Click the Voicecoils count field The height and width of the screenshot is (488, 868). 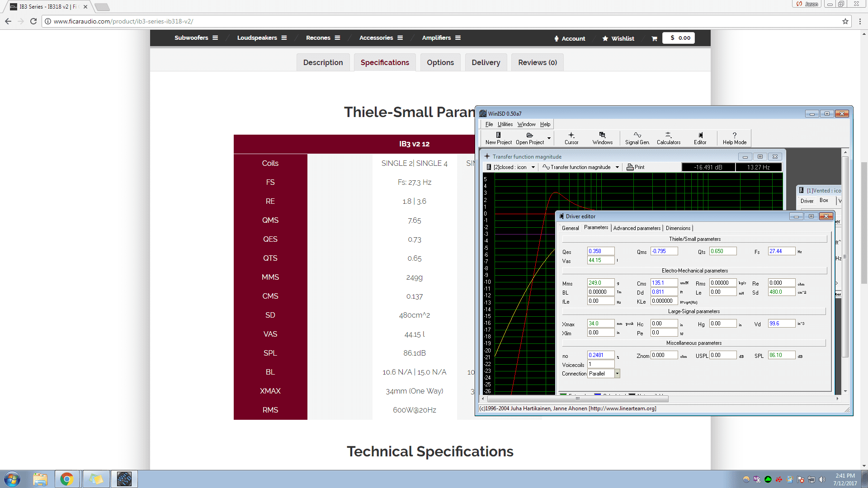601,364
